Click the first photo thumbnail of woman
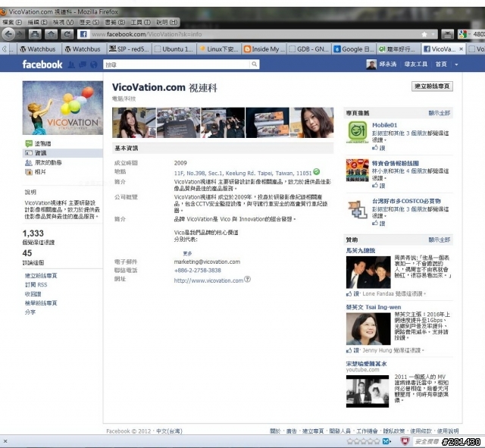Image resolution: width=485 pixels, height=448 pixels. pyautogui.click(x=134, y=123)
